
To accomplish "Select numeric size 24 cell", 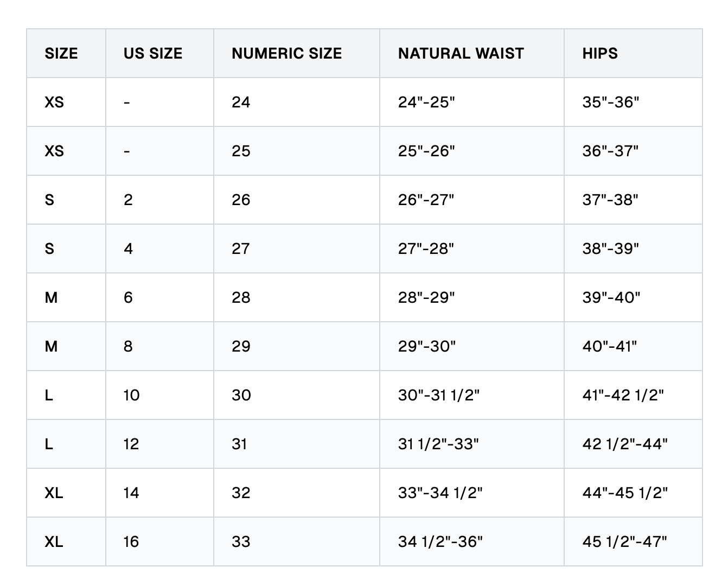I will pyautogui.click(x=241, y=102).
